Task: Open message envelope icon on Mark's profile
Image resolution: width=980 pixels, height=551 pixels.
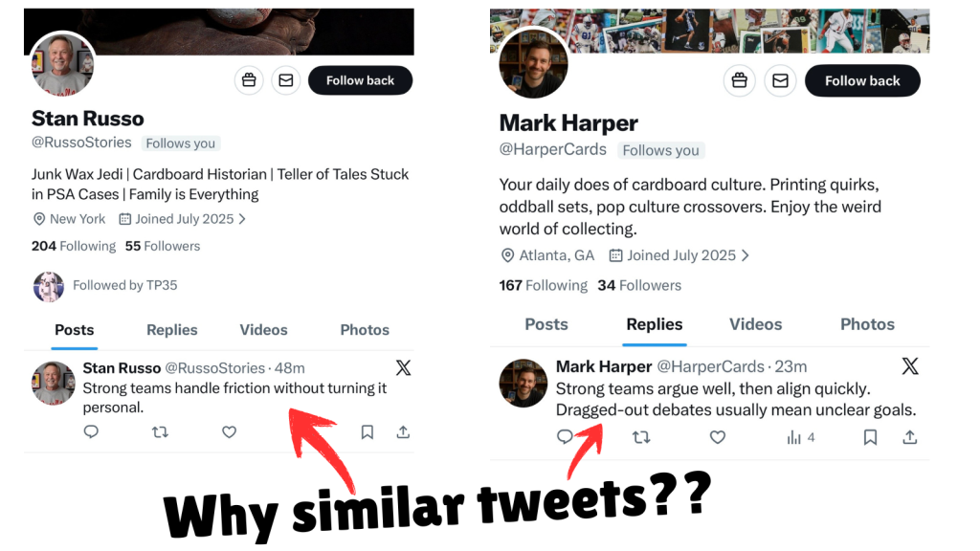Action: point(780,80)
